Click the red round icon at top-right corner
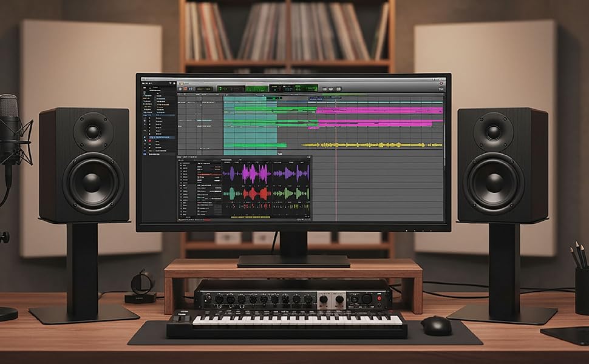 click(x=440, y=81)
